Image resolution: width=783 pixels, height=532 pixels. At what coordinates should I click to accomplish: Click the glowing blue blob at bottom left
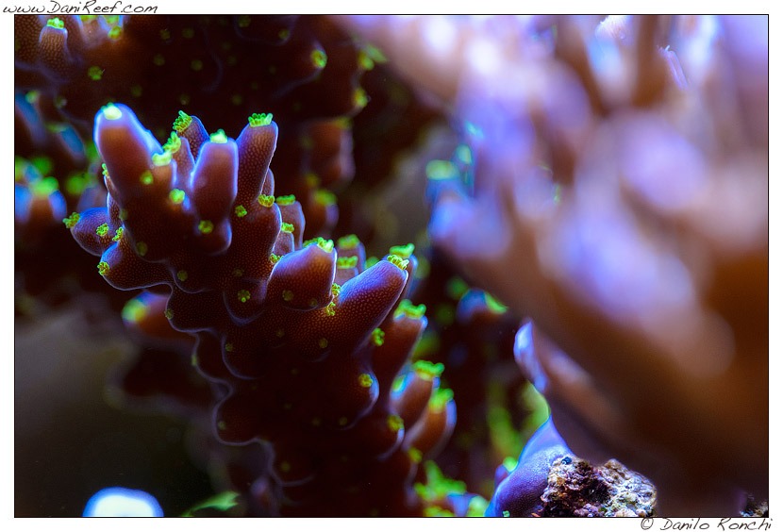[x=122, y=503]
